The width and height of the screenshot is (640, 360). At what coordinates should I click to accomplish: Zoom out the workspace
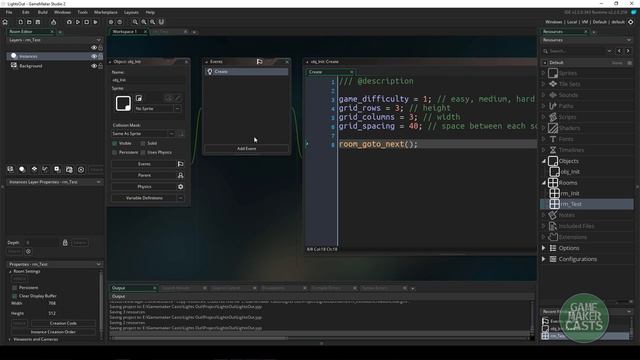click(x=135, y=22)
